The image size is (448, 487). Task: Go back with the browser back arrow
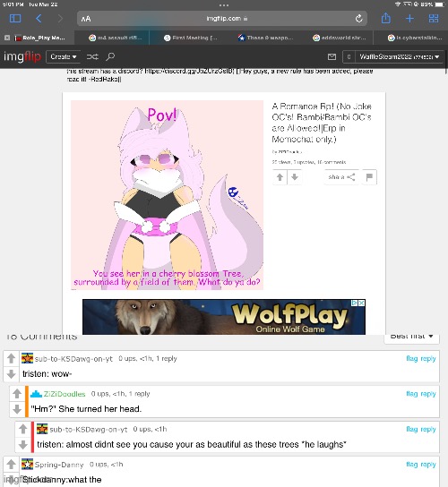(x=39, y=19)
